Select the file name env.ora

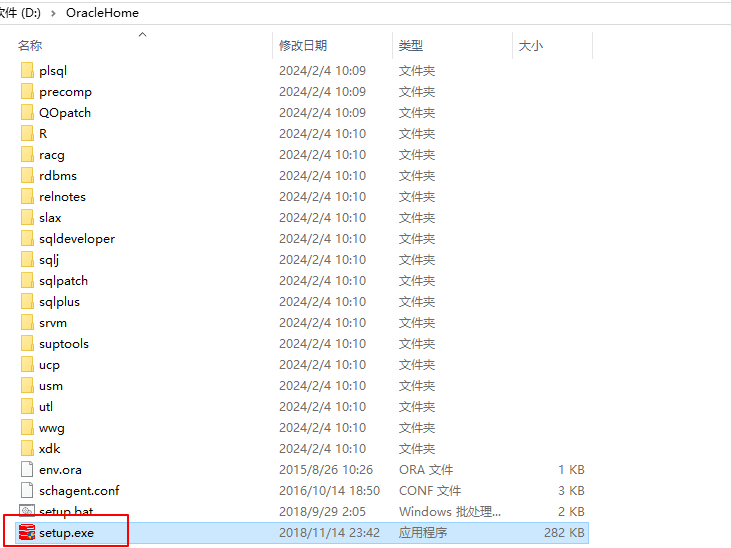coord(60,470)
